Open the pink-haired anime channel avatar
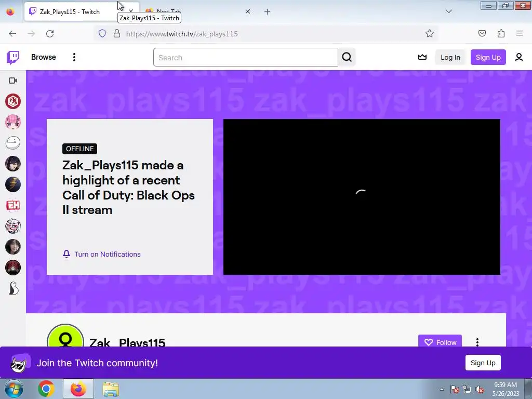 pyautogui.click(x=13, y=122)
